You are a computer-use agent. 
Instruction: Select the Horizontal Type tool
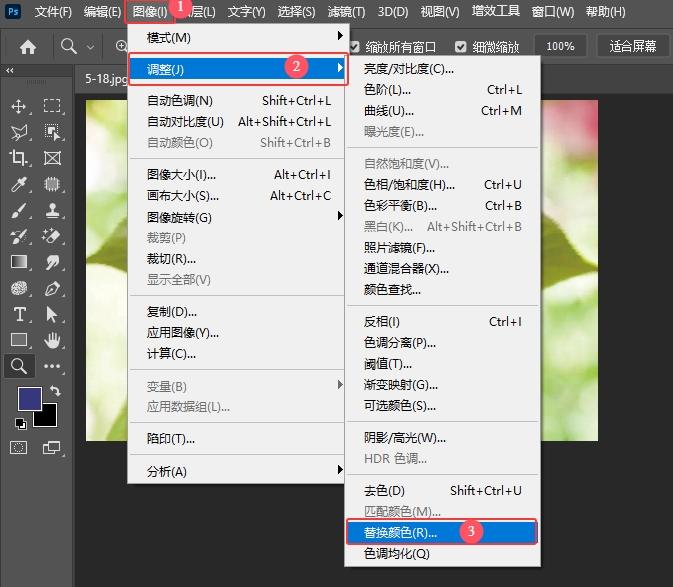pyautogui.click(x=19, y=315)
